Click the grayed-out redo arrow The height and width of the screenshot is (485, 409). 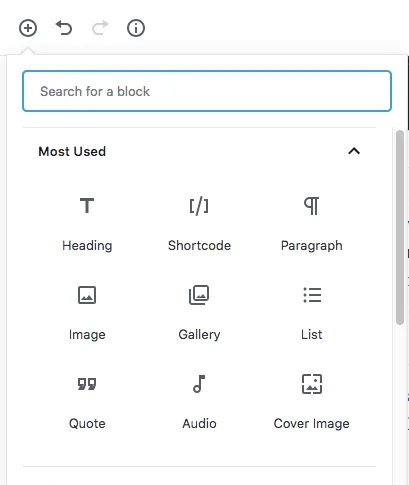[x=100, y=28]
